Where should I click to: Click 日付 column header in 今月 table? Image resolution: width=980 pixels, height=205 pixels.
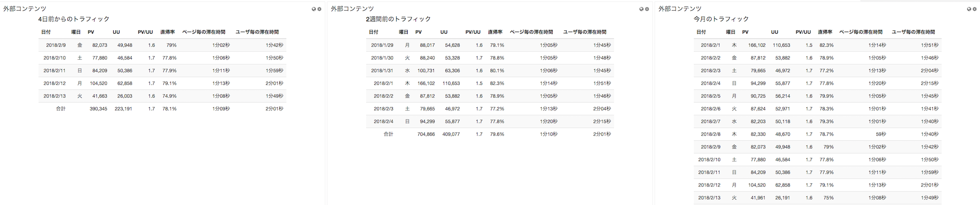tap(701, 32)
